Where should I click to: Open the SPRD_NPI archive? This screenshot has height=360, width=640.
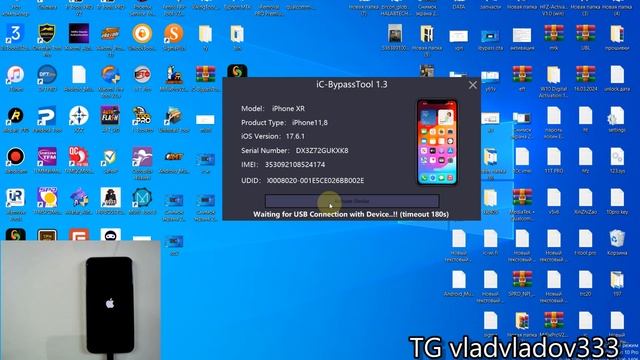[x=522, y=280]
